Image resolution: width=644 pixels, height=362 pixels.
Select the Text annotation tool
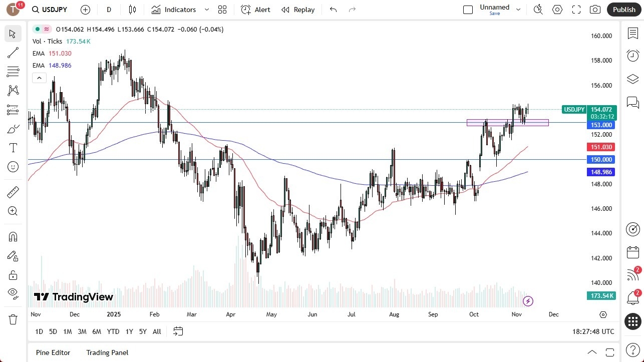13,147
